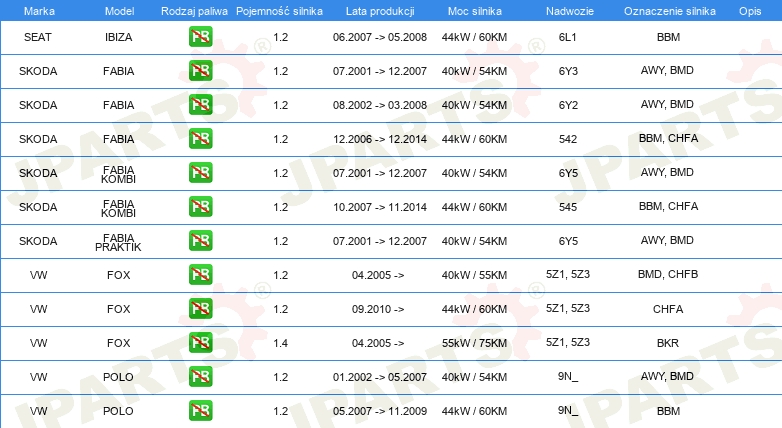The width and height of the screenshot is (782, 428).
Task: Click the Moc silnika column header
Action: 474,11
